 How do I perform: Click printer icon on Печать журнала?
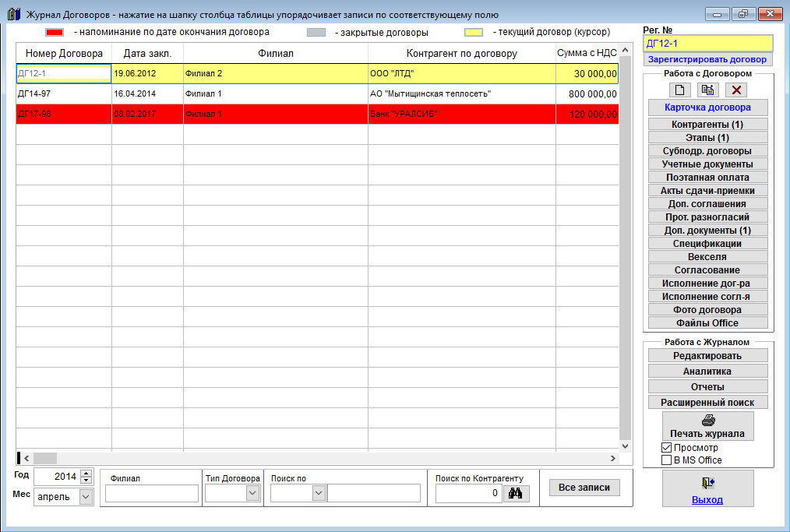708,420
